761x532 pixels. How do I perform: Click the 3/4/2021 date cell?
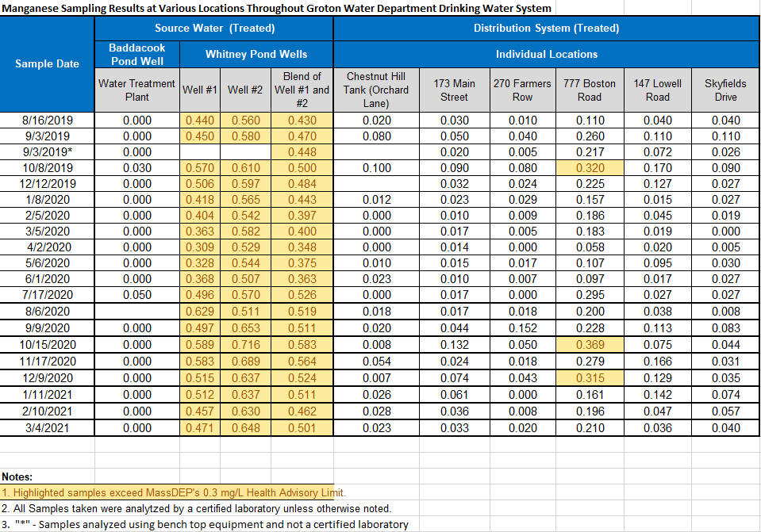[x=47, y=428]
